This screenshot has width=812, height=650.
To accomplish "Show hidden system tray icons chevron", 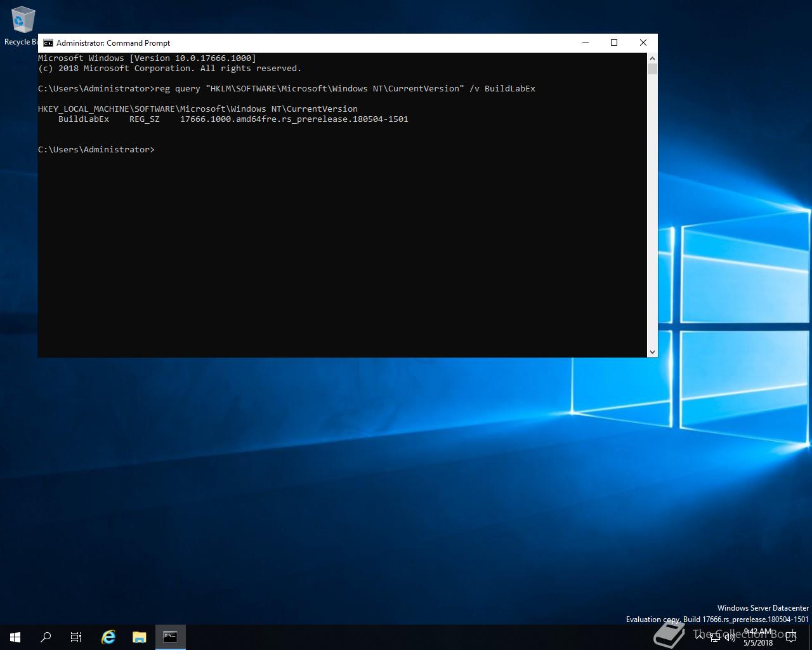I will (x=700, y=637).
